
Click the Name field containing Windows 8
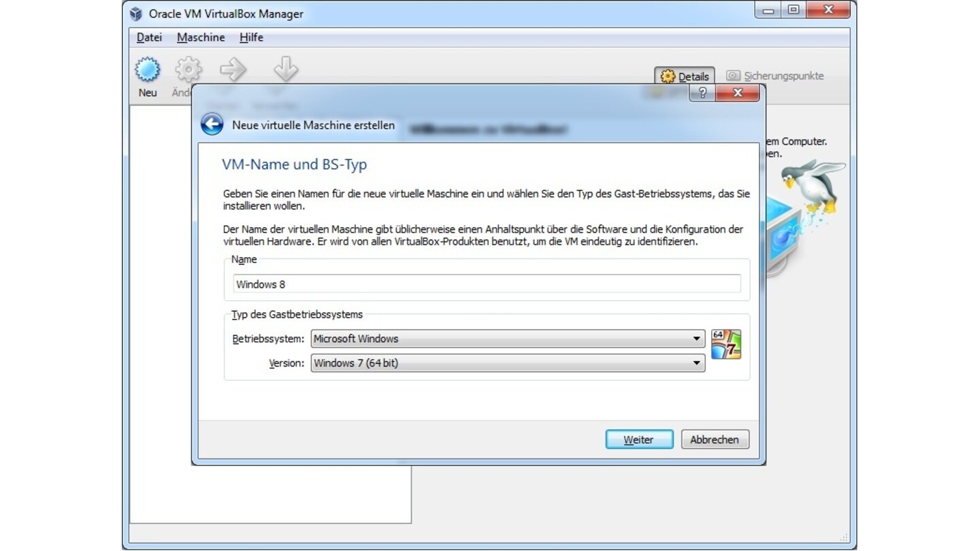[x=487, y=284]
